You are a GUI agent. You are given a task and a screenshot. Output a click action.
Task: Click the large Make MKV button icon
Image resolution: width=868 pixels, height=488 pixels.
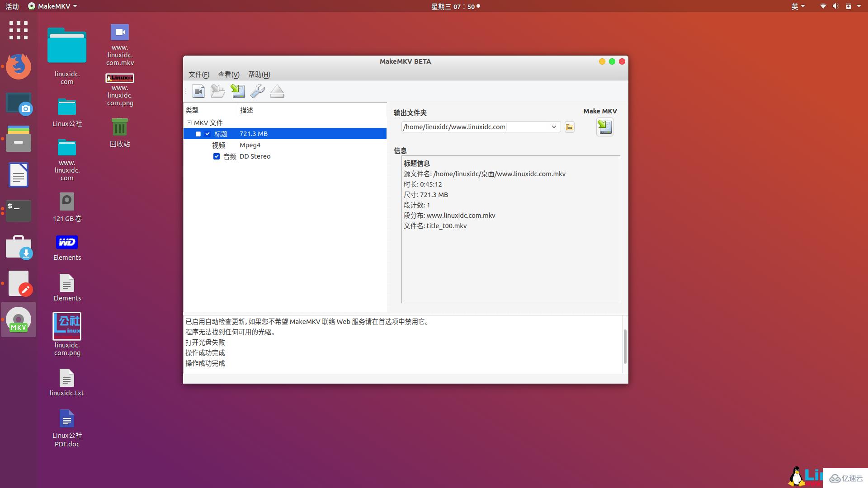[x=605, y=127]
